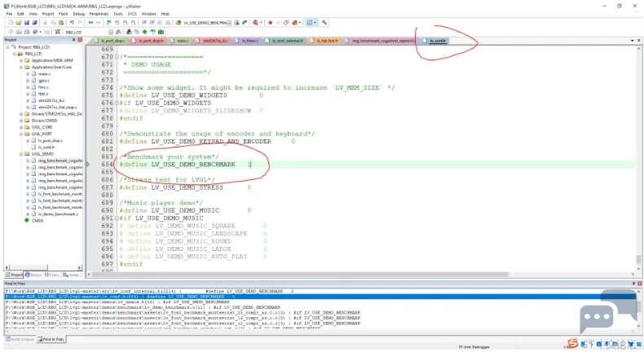Switch to Build Output tab
This screenshot has height=357, width=644.
click(20, 339)
